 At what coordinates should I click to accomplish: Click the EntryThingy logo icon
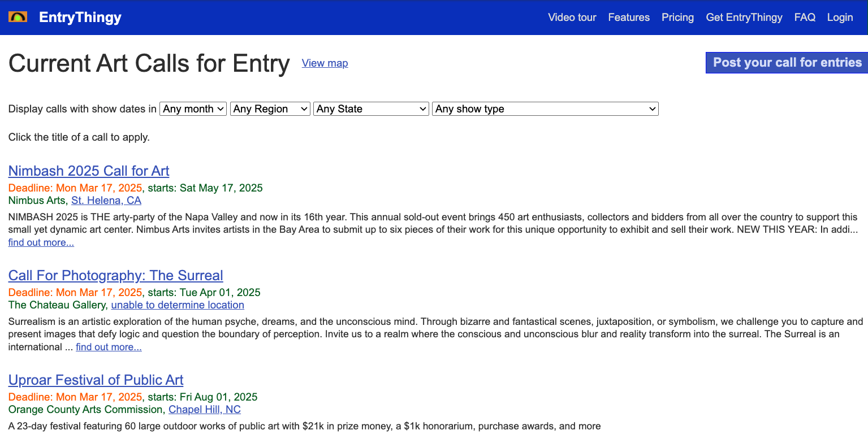(x=18, y=17)
